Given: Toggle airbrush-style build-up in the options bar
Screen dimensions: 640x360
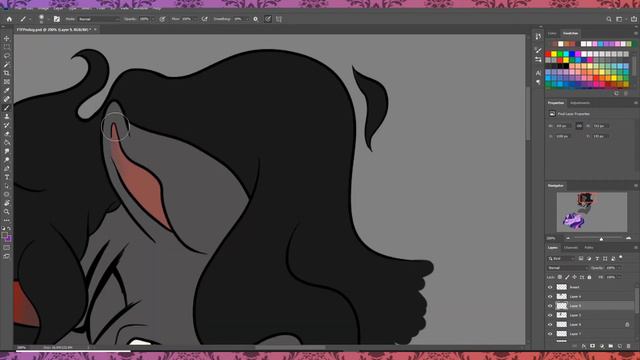Looking at the screenshot, I should [204, 19].
